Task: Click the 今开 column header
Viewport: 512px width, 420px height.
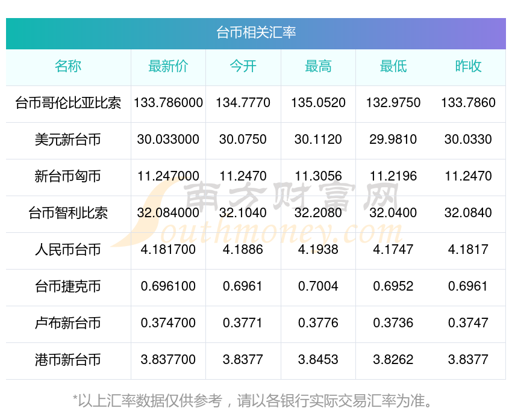Action: pos(243,66)
